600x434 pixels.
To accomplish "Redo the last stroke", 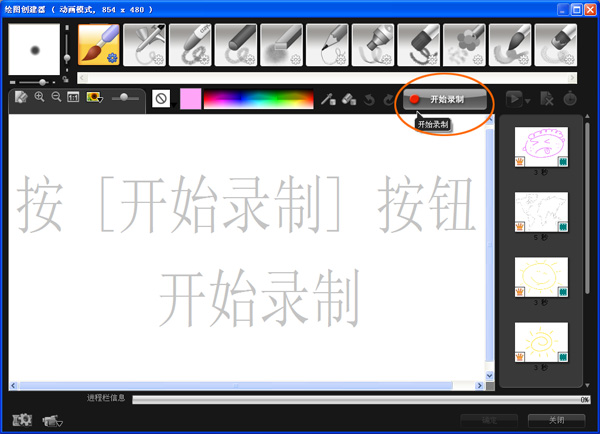I will click(x=388, y=100).
